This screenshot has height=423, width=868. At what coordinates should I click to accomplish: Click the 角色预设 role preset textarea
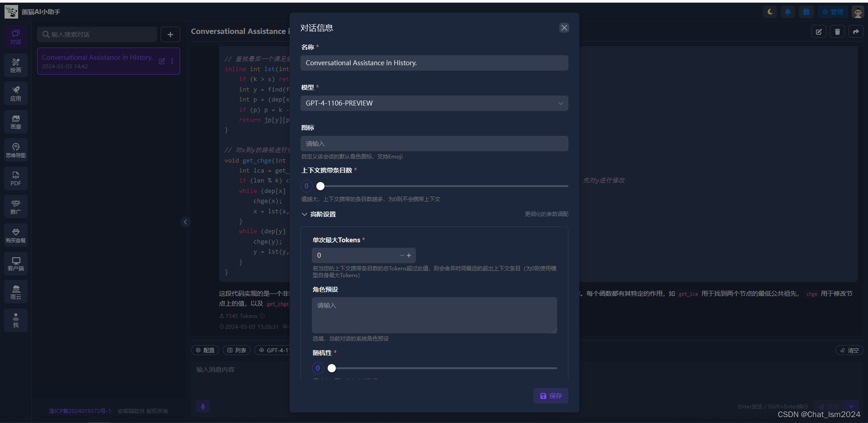pyautogui.click(x=434, y=315)
